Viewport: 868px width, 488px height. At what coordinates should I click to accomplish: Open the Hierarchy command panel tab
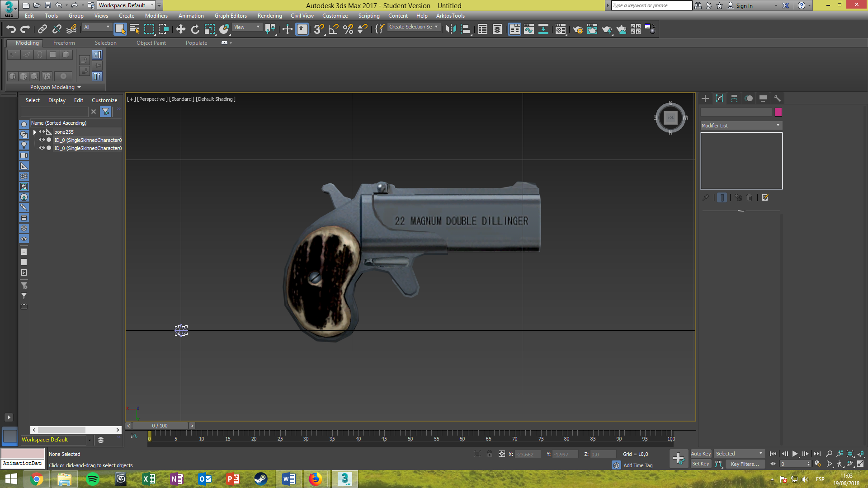click(x=734, y=99)
